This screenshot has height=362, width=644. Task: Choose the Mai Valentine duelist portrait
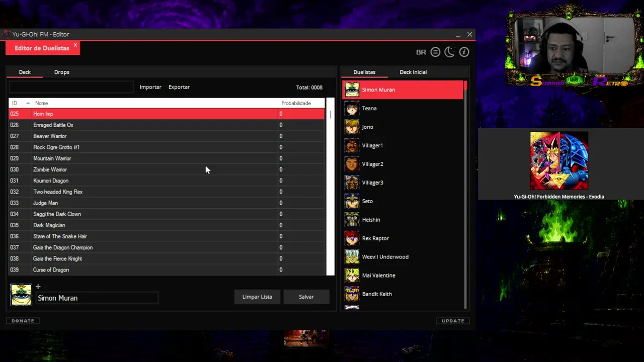coord(352,276)
